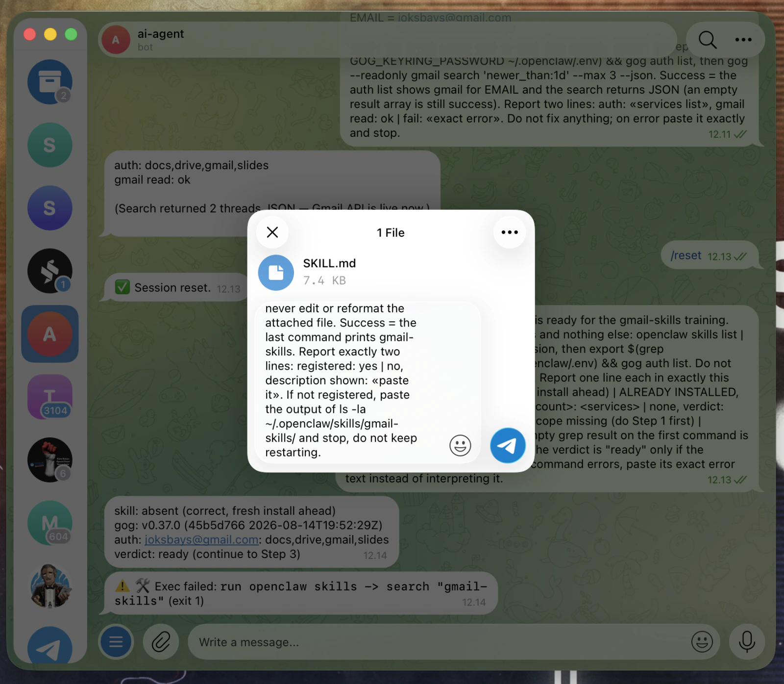Open the chat header more options menu
Viewport: 784px width, 684px height.
click(x=743, y=40)
